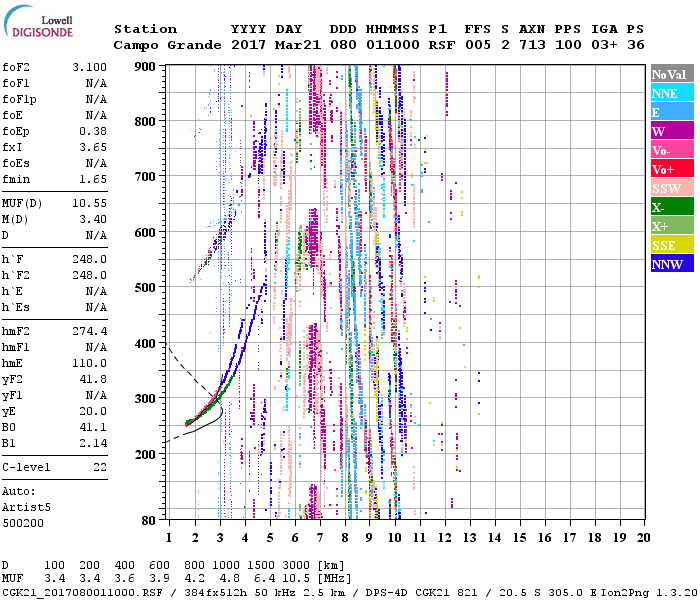Click the 20 MHz frequency axis label
The width and height of the screenshot is (700, 600).
[643, 538]
